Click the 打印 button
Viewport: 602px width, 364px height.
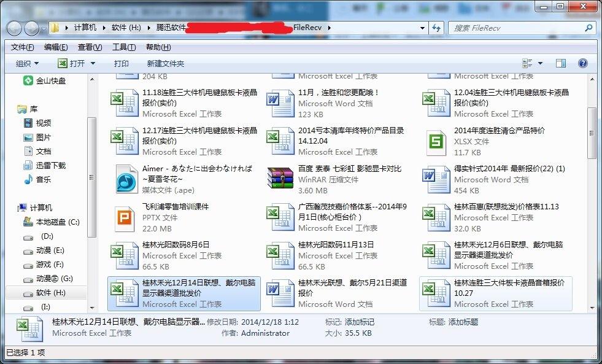coord(122,63)
